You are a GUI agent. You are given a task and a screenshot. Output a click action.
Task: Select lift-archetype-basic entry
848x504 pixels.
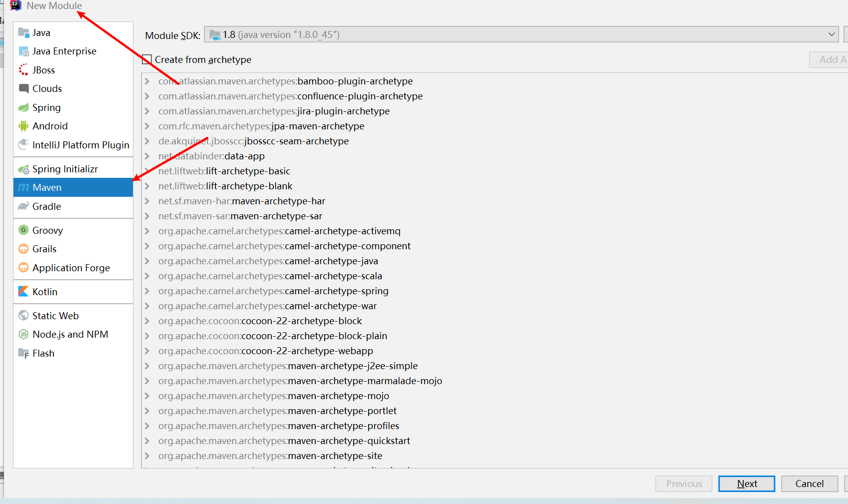224,171
